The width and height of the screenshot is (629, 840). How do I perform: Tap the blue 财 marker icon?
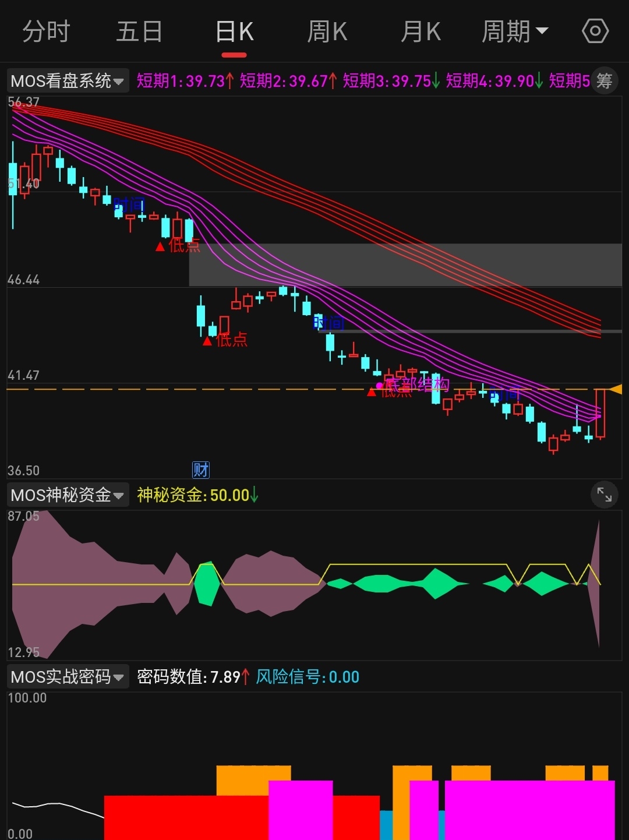pyautogui.click(x=201, y=470)
